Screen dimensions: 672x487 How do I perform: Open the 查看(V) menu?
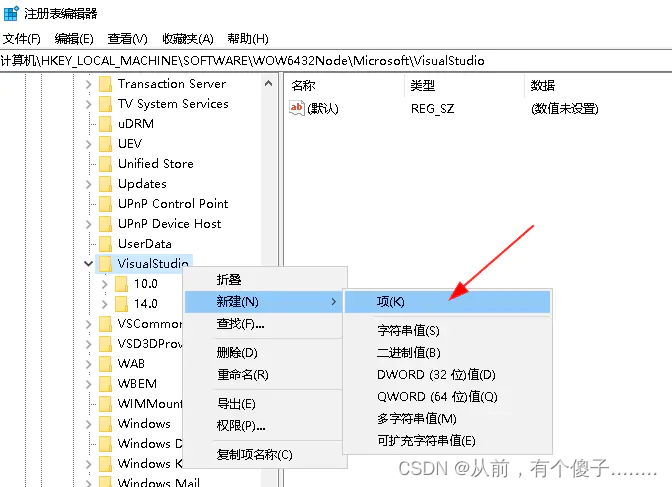tap(127, 39)
